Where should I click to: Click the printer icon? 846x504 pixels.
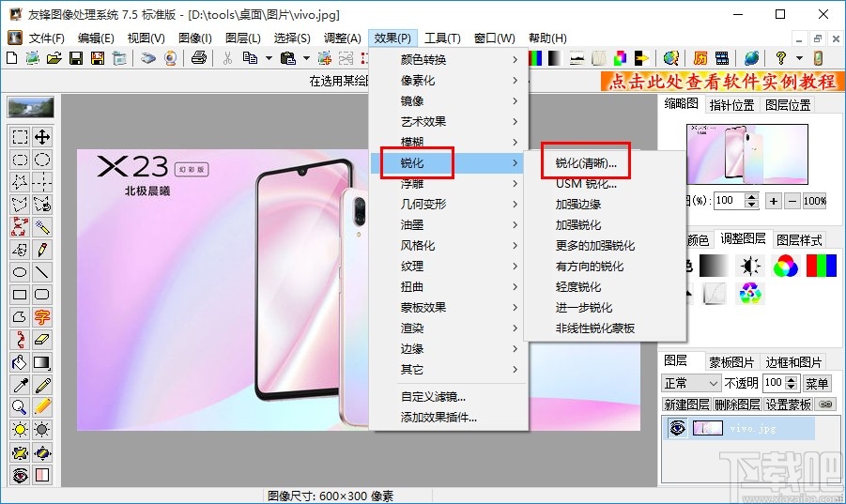(x=198, y=57)
